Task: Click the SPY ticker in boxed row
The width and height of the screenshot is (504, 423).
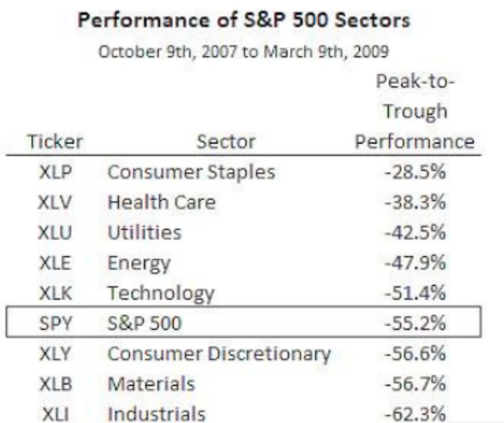Action: [x=55, y=323]
